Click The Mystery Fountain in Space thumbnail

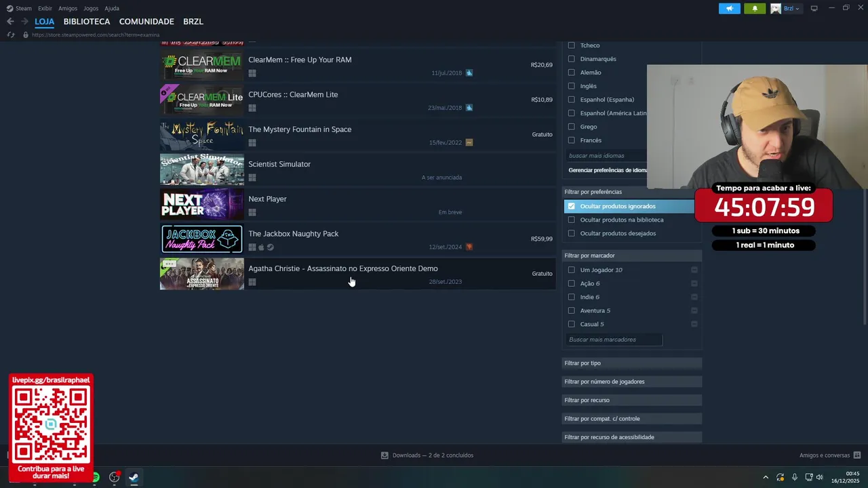click(x=202, y=135)
